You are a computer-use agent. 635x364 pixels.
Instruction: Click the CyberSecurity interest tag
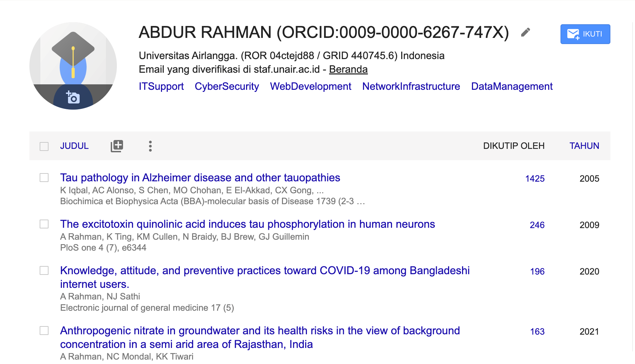tap(227, 86)
